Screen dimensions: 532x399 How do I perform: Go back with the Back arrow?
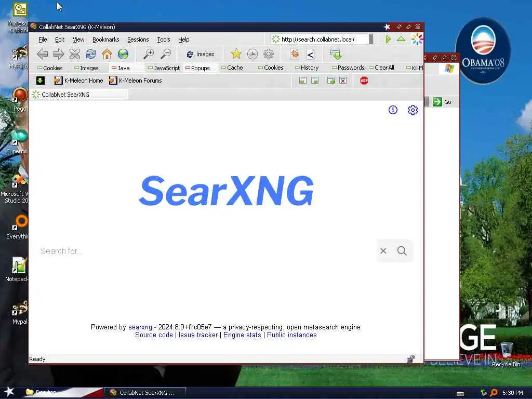43,54
